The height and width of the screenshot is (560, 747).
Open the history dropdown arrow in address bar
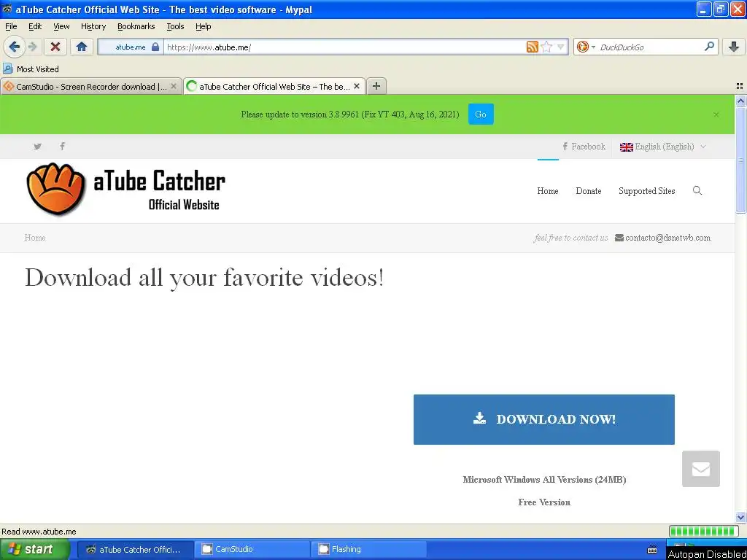pos(560,47)
